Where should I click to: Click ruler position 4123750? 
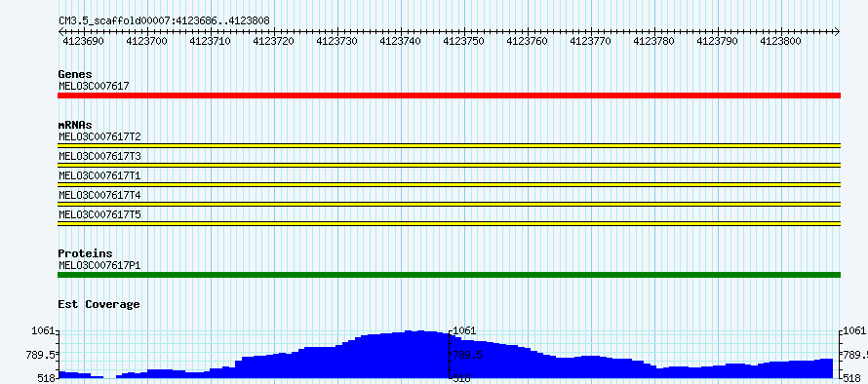464,41
